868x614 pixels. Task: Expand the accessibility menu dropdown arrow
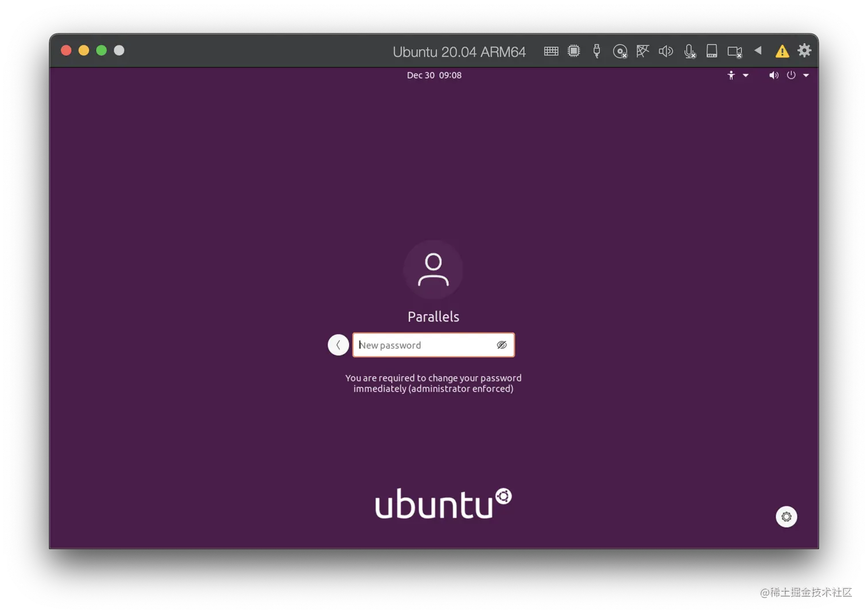(745, 75)
